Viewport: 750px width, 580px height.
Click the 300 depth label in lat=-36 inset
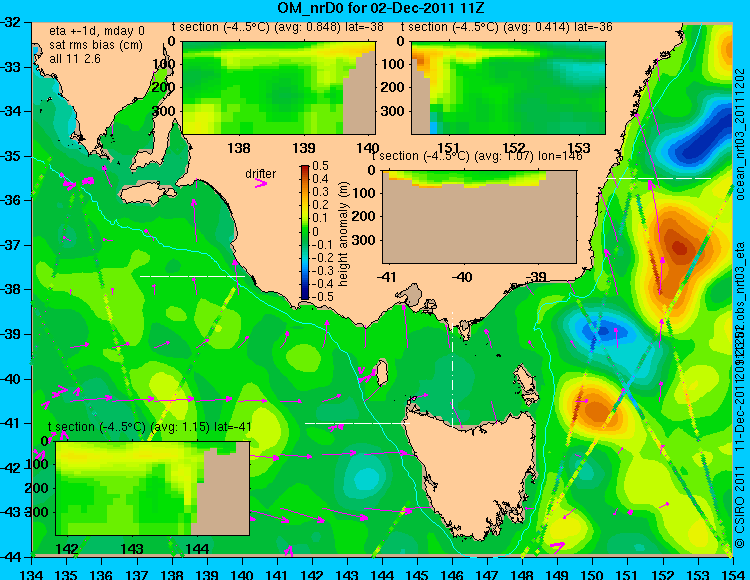click(394, 111)
